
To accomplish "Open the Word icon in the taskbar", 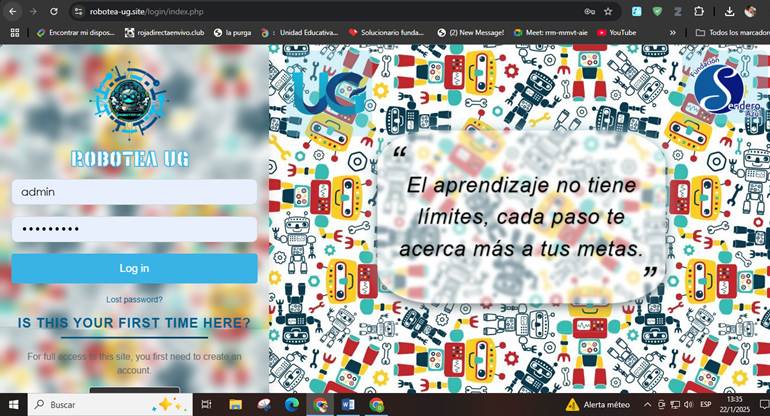I will (x=348, y=405).
